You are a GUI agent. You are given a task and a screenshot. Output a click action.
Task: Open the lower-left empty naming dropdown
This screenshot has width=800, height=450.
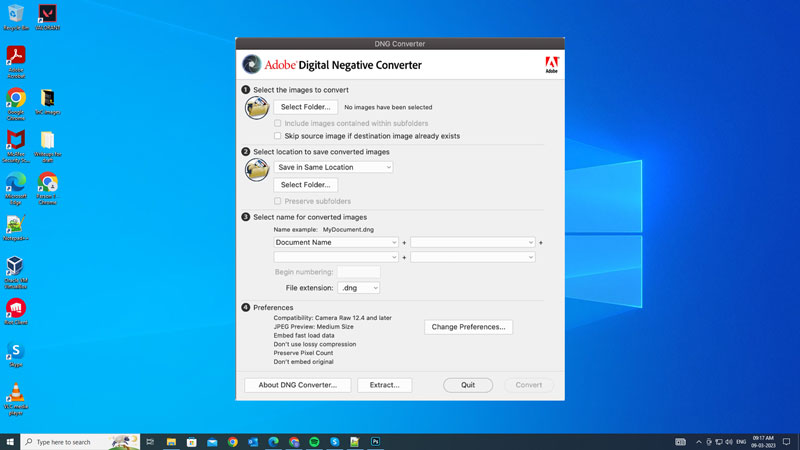click(x=336, y=257)
